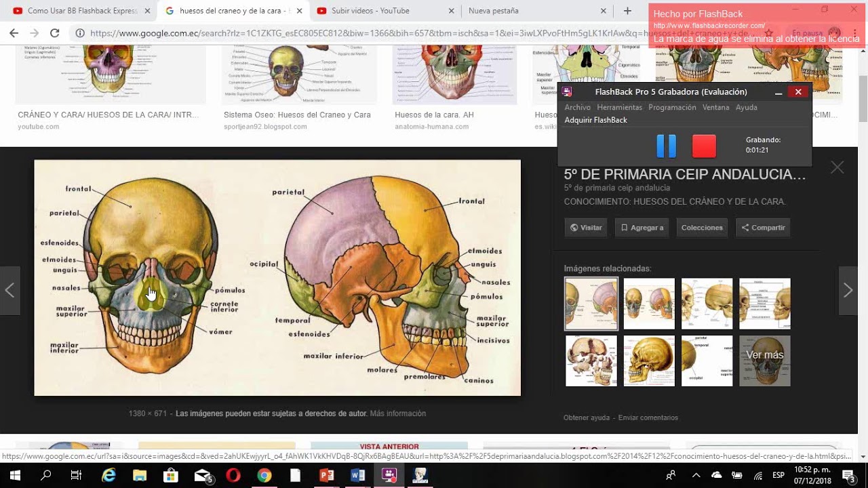Click the Visitar button
This screenshot has width=868, height=488.
[586, 228]
